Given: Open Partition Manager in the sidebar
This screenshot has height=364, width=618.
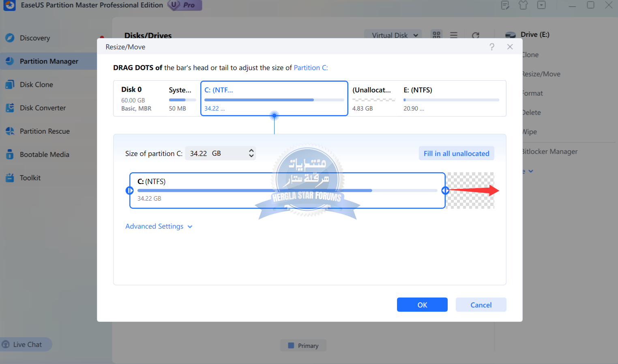Looking at the screenshot, I should 49,61.
